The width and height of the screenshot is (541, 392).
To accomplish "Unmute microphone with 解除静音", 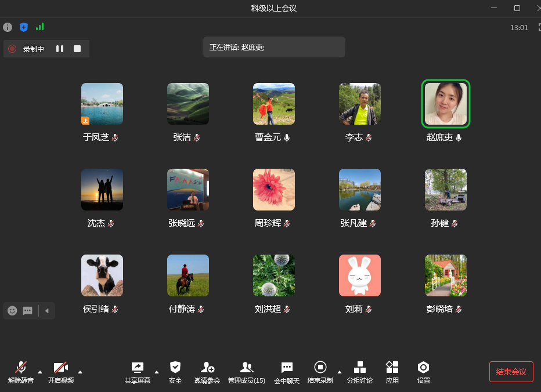I will tap(21, 368).
